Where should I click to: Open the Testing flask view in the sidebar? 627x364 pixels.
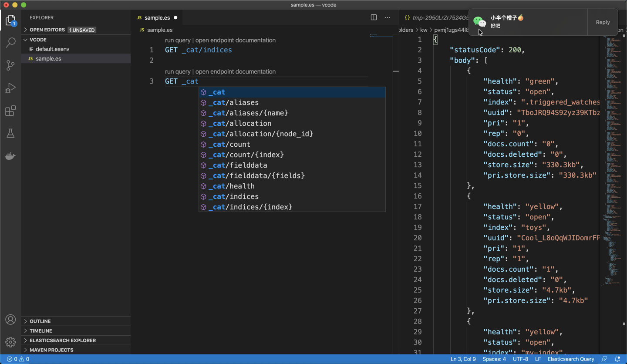10,133
